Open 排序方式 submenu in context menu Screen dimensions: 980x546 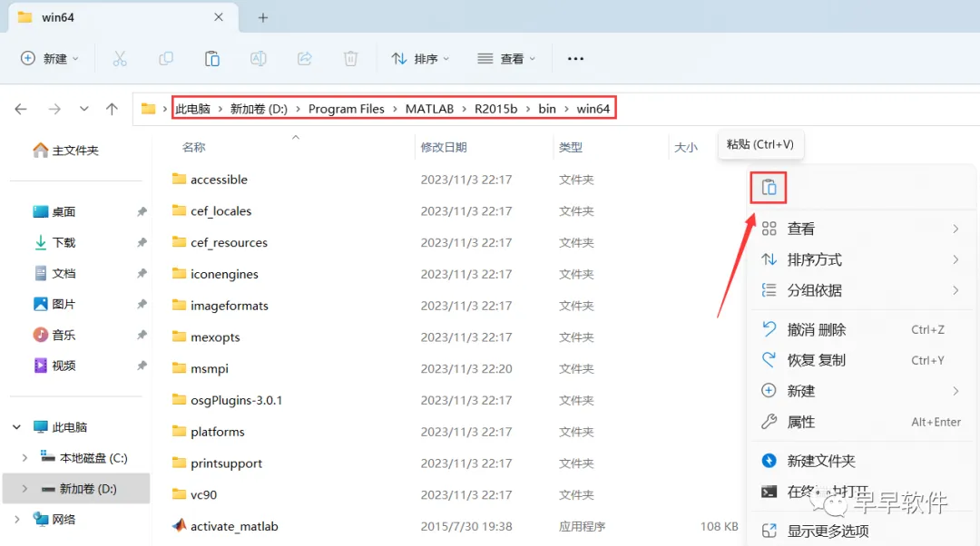pyautogui.click(x=861, y=259)
